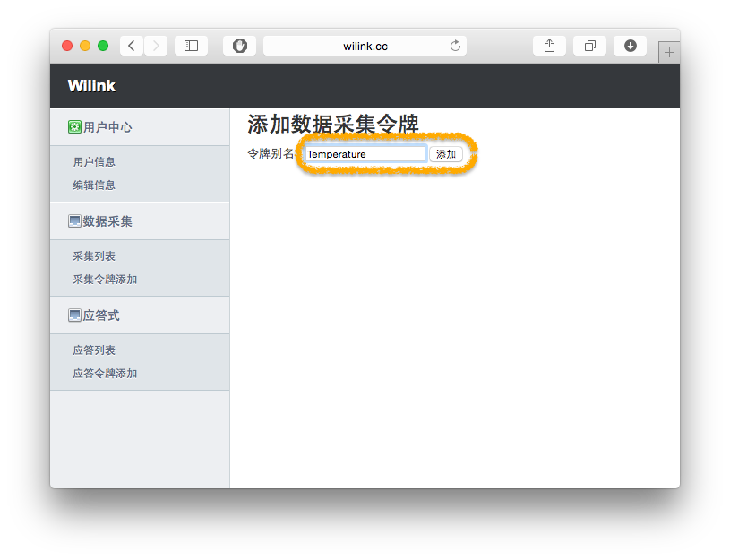Viewport: 730px width, 560px height.
Task: Click the Safari forward arrow button
Action: [156, 46]
